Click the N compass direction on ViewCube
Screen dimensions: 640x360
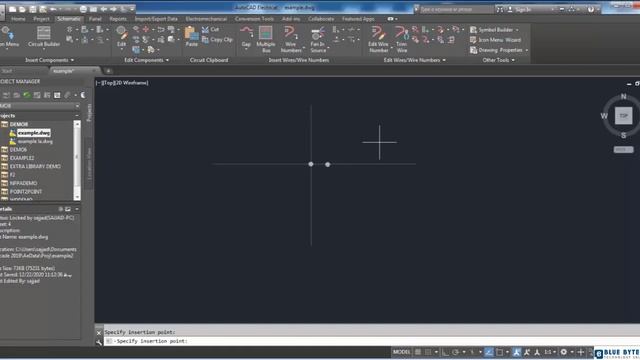coord(623,96)
